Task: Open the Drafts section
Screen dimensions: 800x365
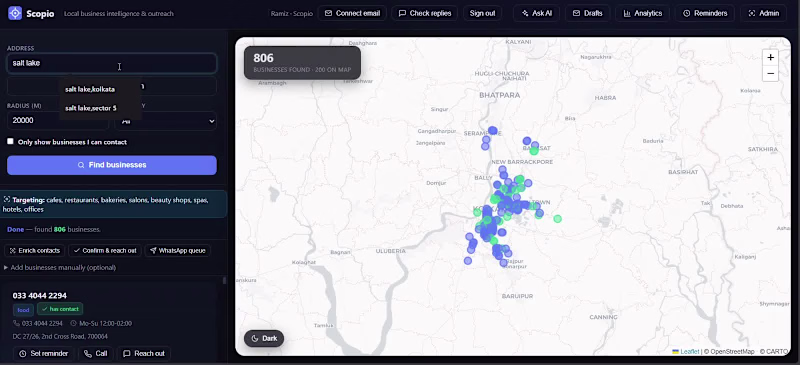Action: click(587, 13)
